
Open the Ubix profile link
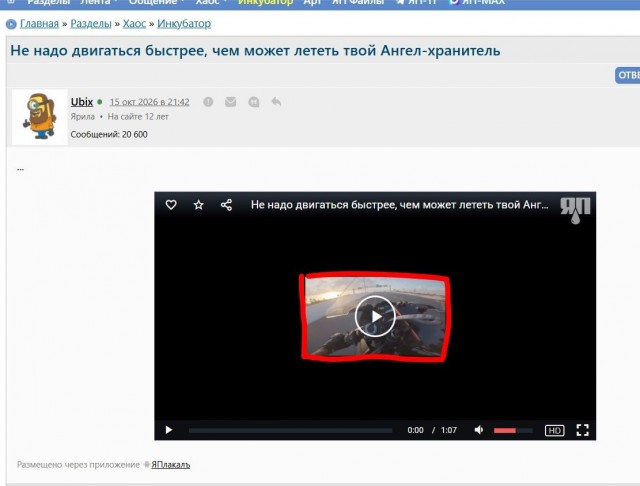(x=82, y=102)
